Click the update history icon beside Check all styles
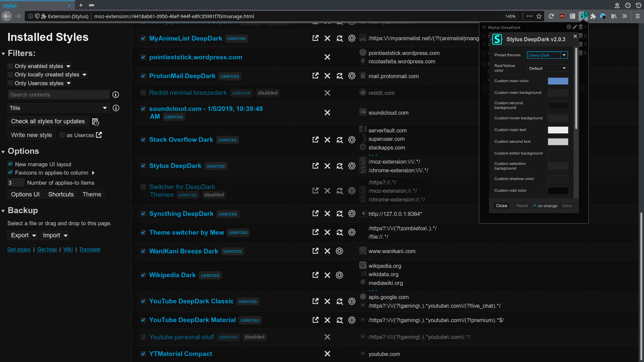Screen dimensions: 644x362 [x=96, y=122]
